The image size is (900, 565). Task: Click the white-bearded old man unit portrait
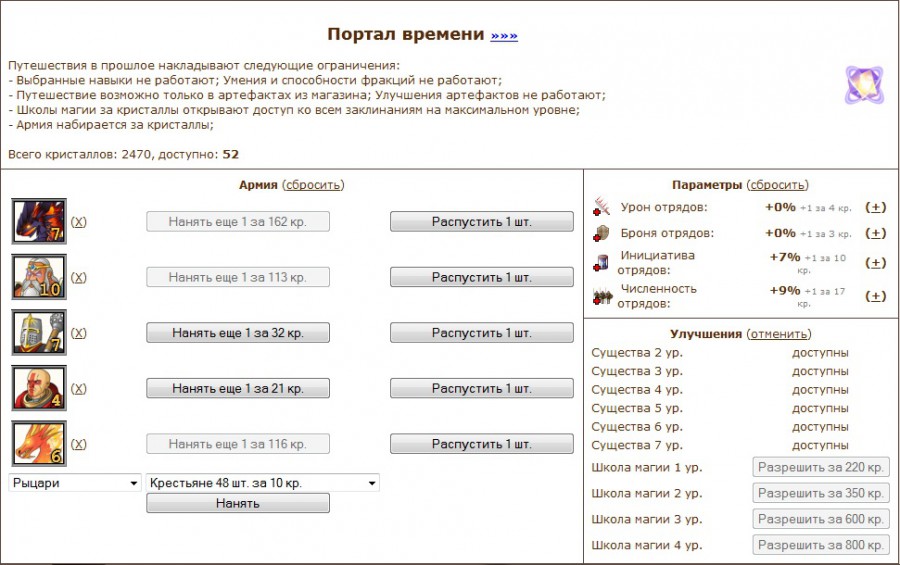39,277
